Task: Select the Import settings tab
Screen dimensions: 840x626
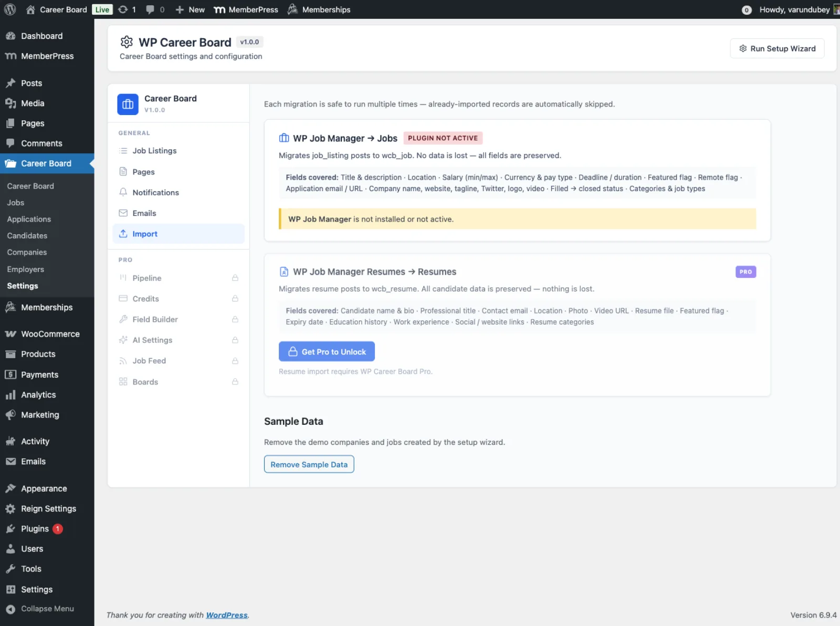Action: [178, 234]
